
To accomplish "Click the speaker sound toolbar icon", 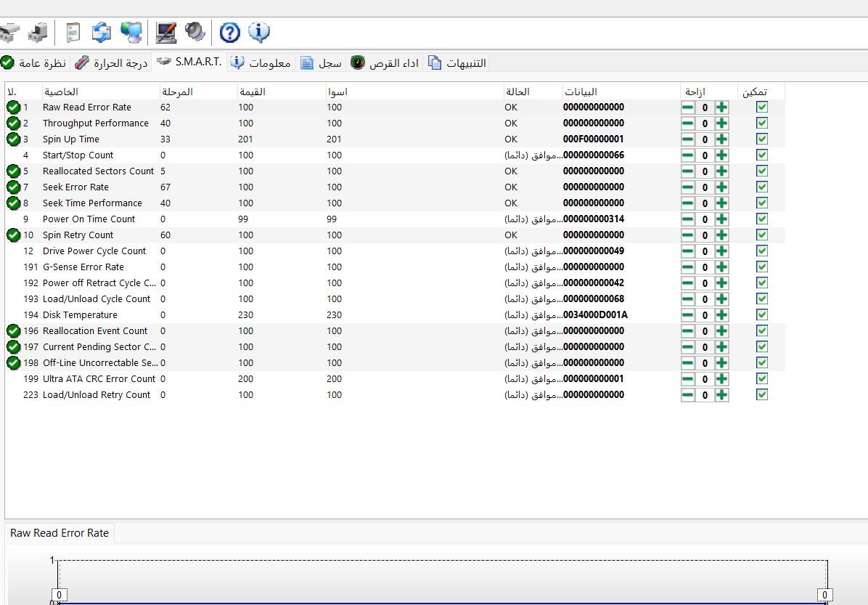I will point(195,31).
